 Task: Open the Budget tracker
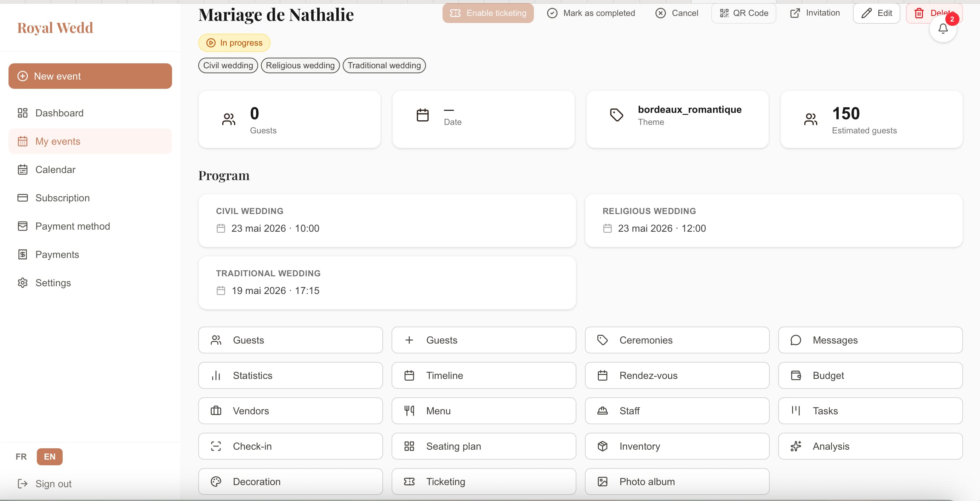click(871, 375)
